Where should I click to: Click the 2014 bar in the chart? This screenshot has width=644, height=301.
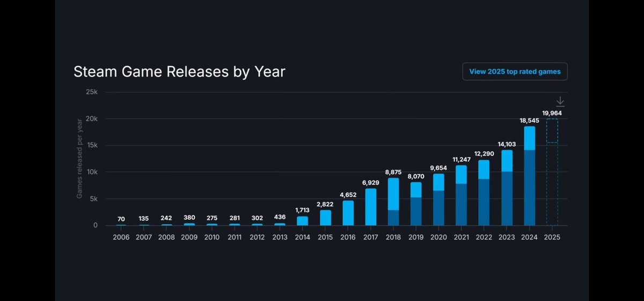coord(303,221)
